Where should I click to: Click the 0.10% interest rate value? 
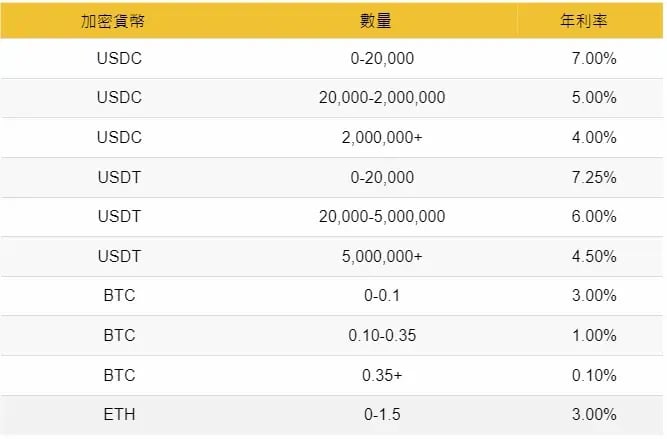click(x=594, y=375)
